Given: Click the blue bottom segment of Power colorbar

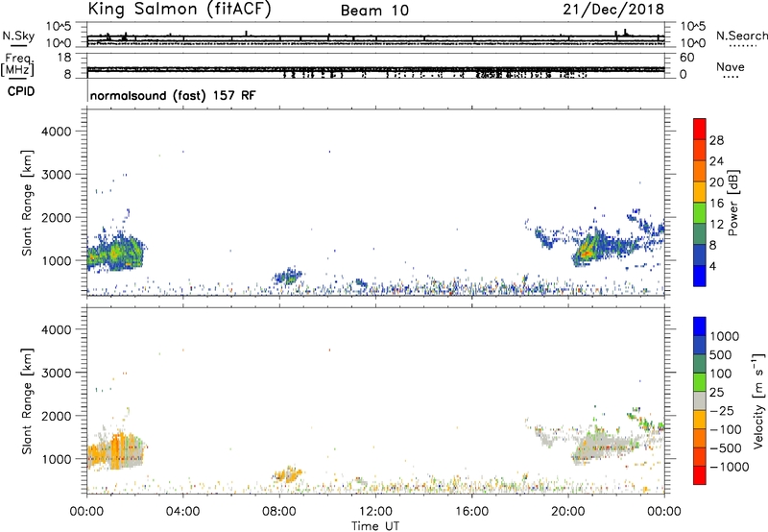Looking at the screenshot, I should tap(700, 276).
